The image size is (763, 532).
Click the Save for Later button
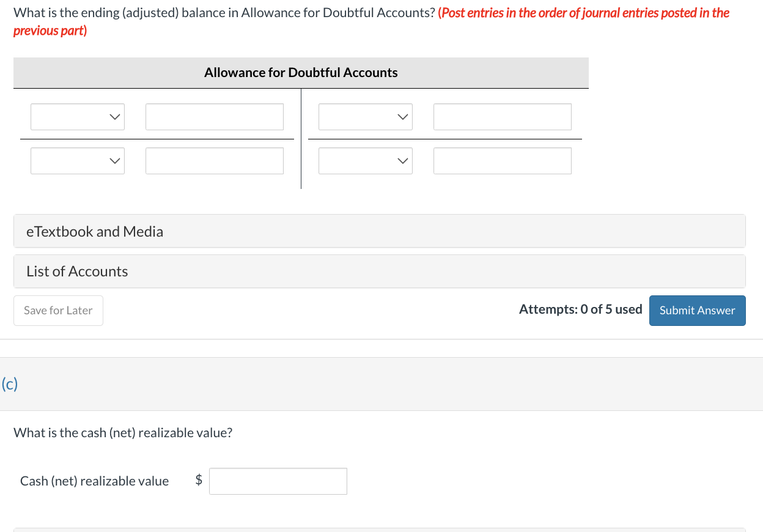(x=58, y=310)
